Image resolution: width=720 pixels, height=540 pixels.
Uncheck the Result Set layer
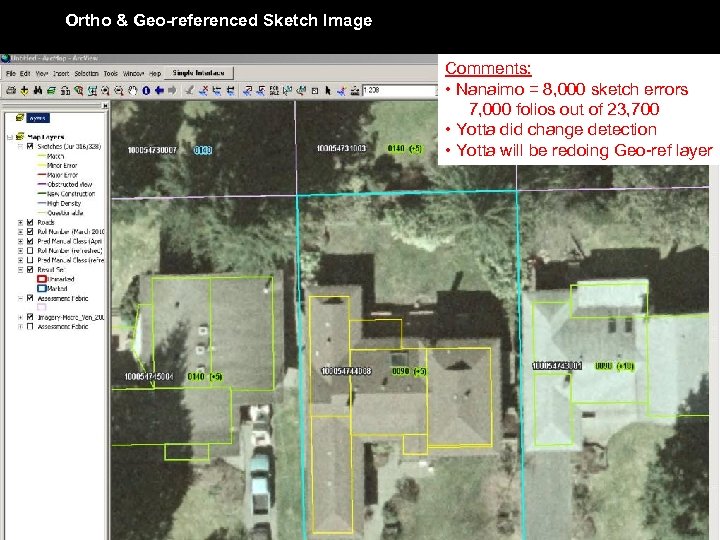[30, 270]
